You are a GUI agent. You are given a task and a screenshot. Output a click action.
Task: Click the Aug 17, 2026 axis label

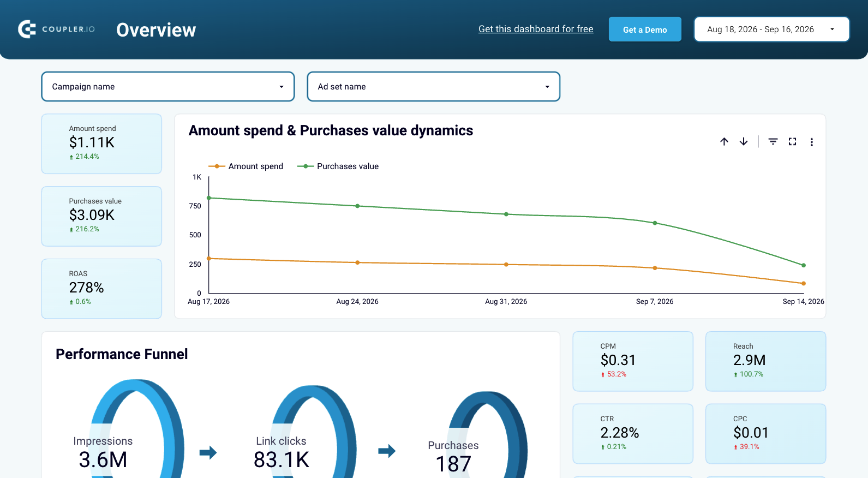click(208, 302)
